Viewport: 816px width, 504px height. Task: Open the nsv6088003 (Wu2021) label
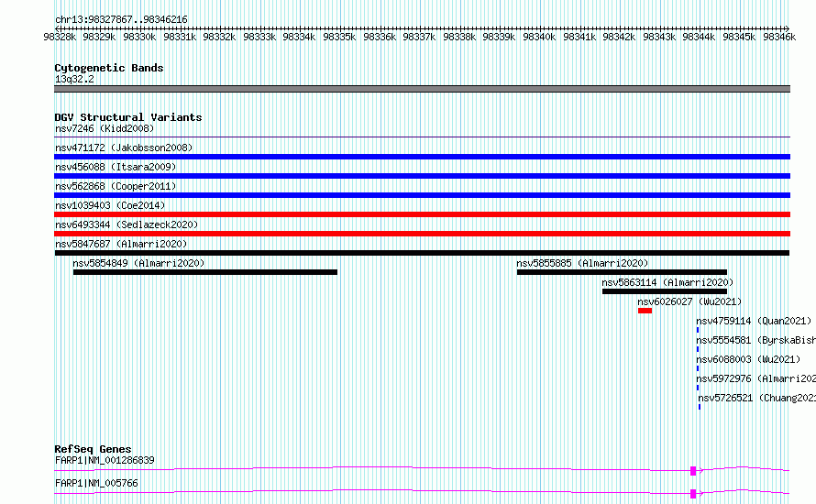point(748,359)
